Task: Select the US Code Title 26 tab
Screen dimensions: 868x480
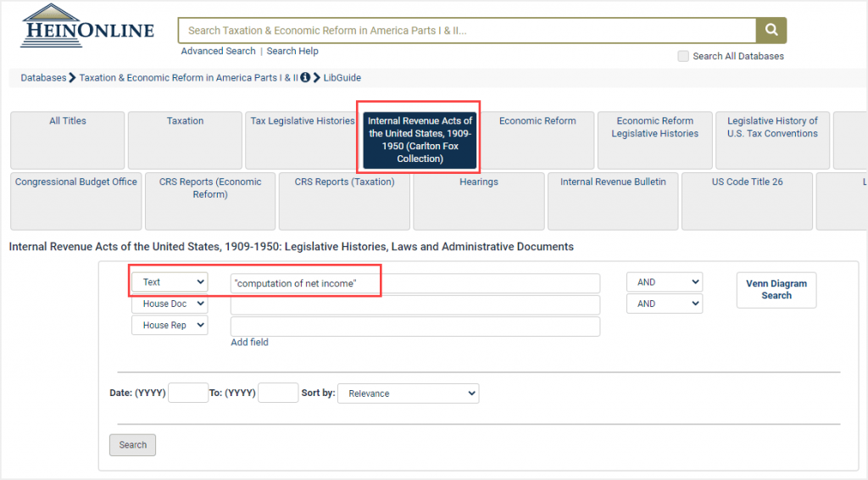Action: (748, 201)
